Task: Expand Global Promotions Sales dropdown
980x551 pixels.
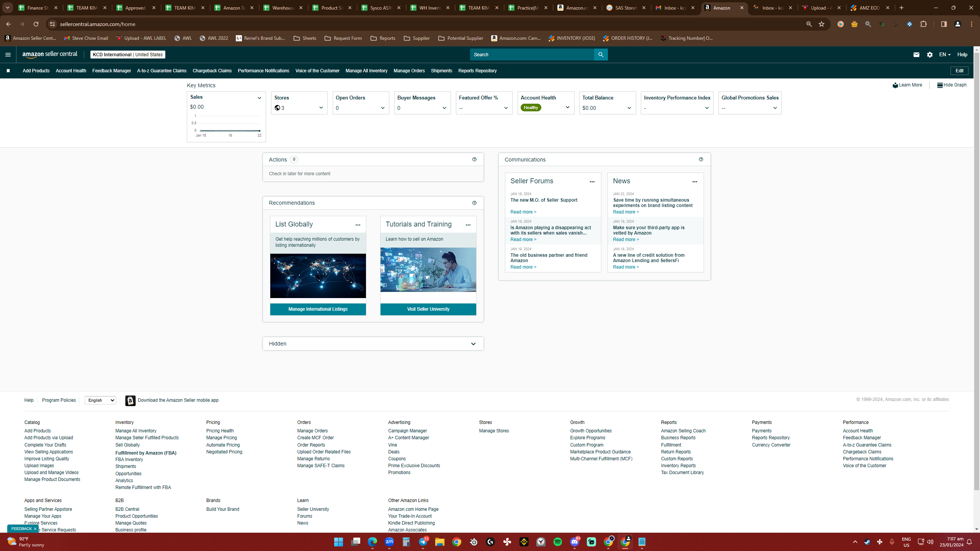Action: [x=775, y=108]
